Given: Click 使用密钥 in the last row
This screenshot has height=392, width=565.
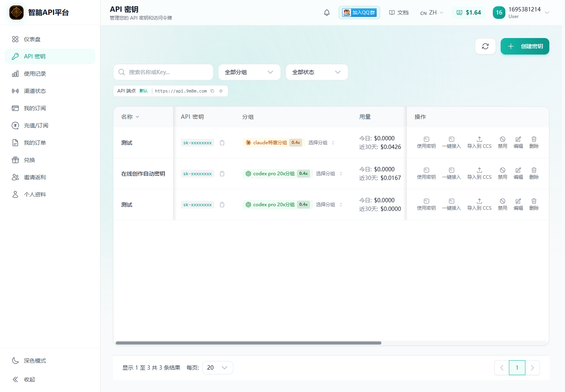Looking at the screenshot, I should click(426, 205).
